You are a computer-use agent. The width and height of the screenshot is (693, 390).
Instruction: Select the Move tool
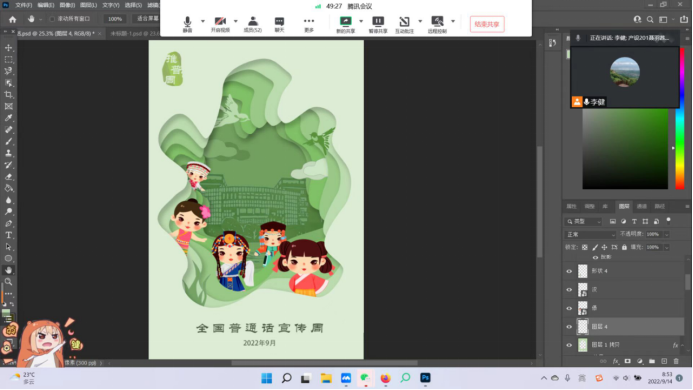pyautogui.click(x=8, y=48)
